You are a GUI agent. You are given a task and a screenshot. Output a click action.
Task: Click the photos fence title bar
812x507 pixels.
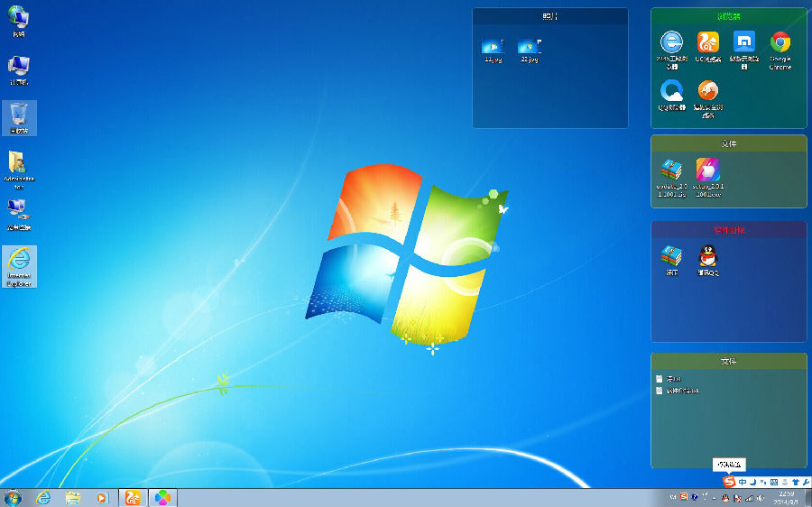pos(550,16)
